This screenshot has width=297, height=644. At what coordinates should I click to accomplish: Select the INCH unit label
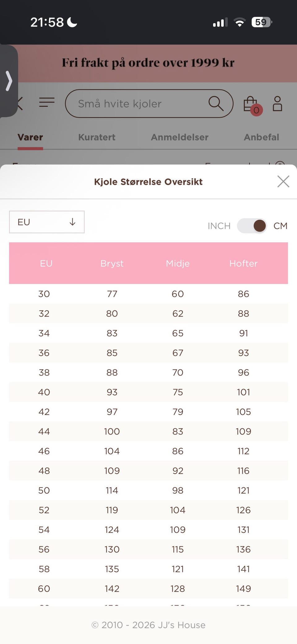pos(219,226)
